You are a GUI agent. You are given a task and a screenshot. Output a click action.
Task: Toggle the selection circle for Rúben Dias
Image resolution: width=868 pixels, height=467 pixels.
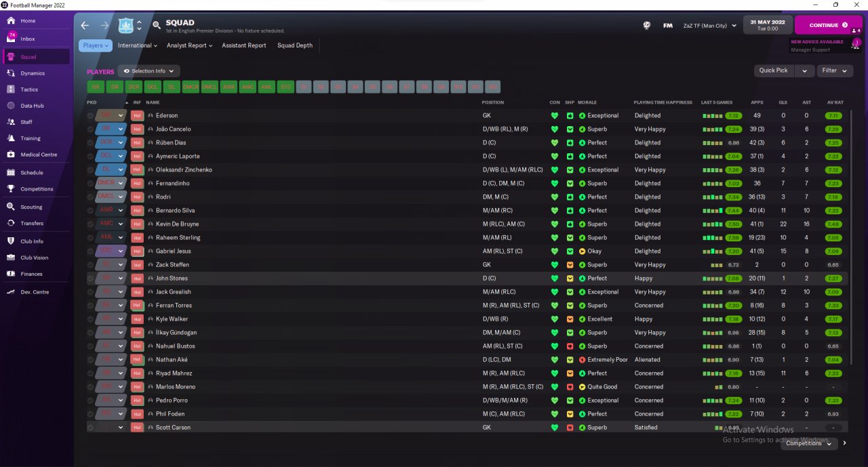[90, 143]
